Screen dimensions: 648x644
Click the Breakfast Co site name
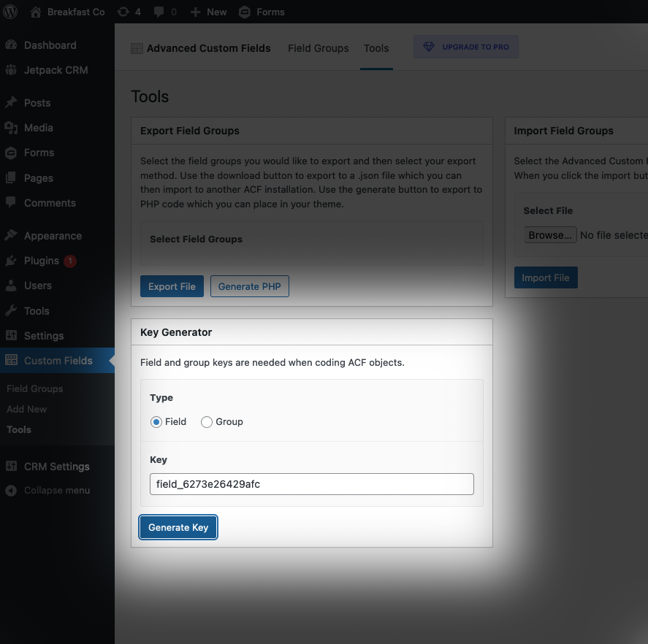coord(76,12)
